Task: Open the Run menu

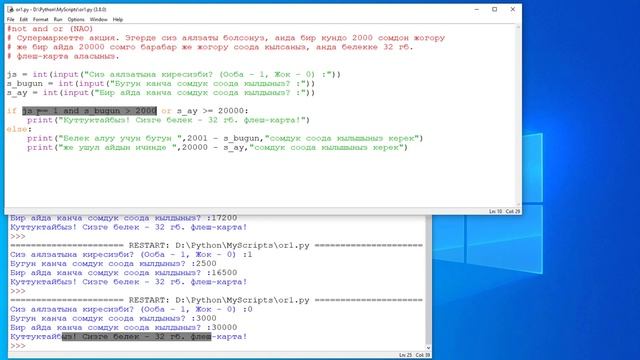Action: [58, 19]
